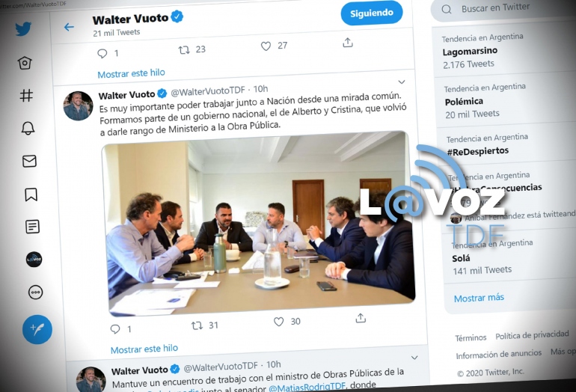Expand options chevron on Nación tweet
The height and width of the screenshot is (392, 576).
(402, 82)
